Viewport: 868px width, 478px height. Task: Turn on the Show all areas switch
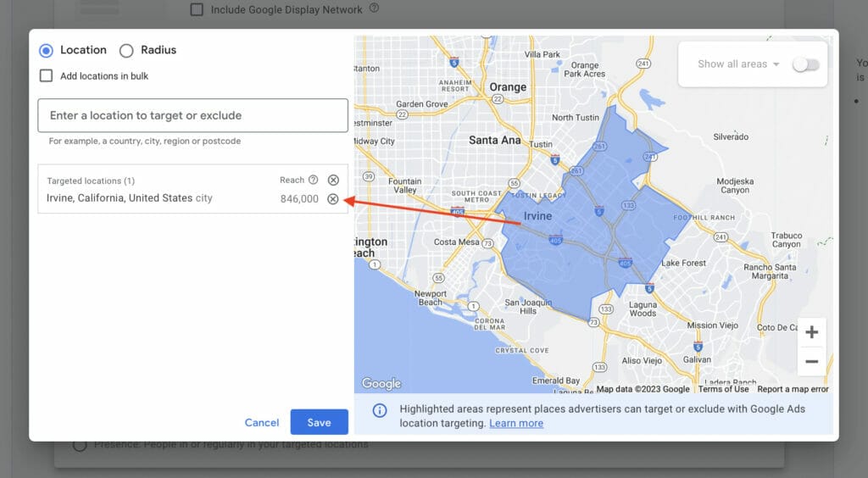coord(805,64)
